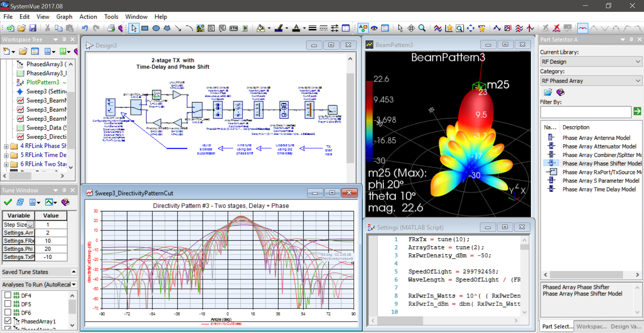
Task: Uncheck the PhasedArray1 checkbox
Action: [x=8, y=321]
